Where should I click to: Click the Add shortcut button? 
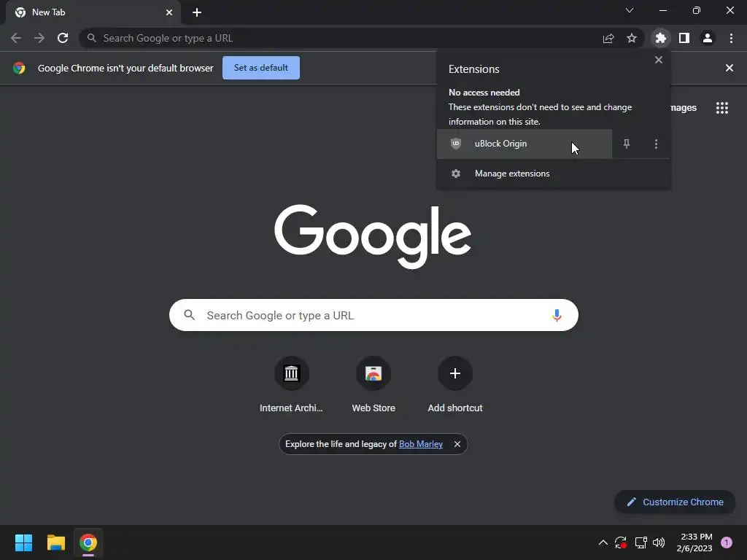pyautogui.click(x=455, y=384)
